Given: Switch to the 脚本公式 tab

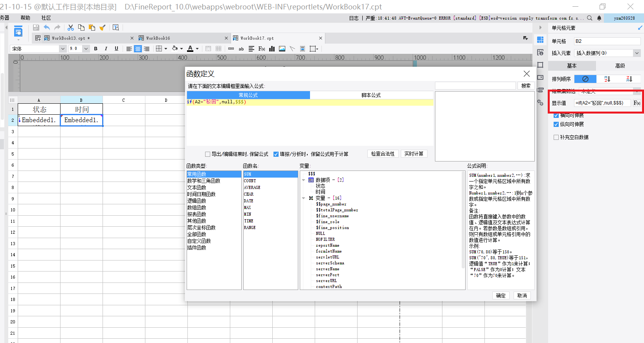Looking at the screenshot, I should 371,95.
